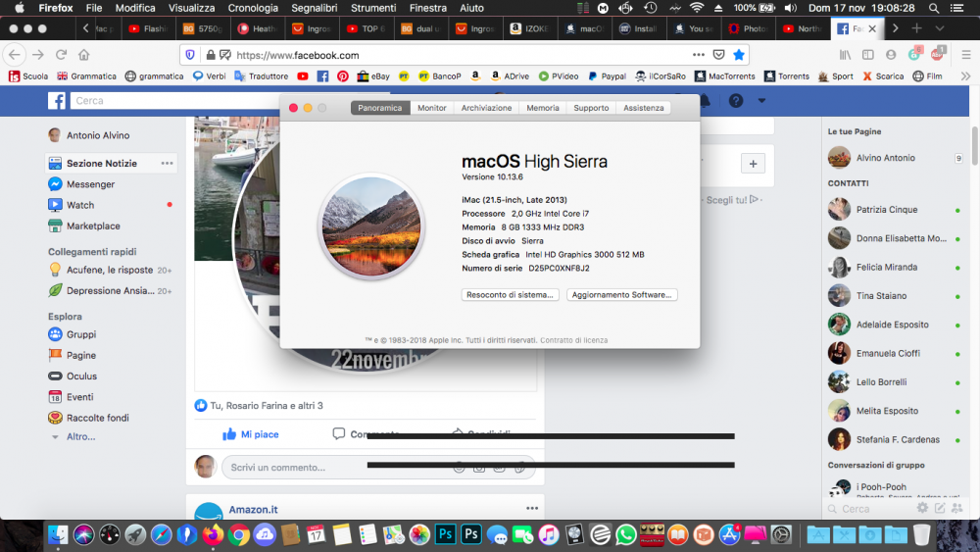This screenshot has height=552, width=980.
Task: Open Raccolte fondi in sidebar
Action: click(88, 418)
